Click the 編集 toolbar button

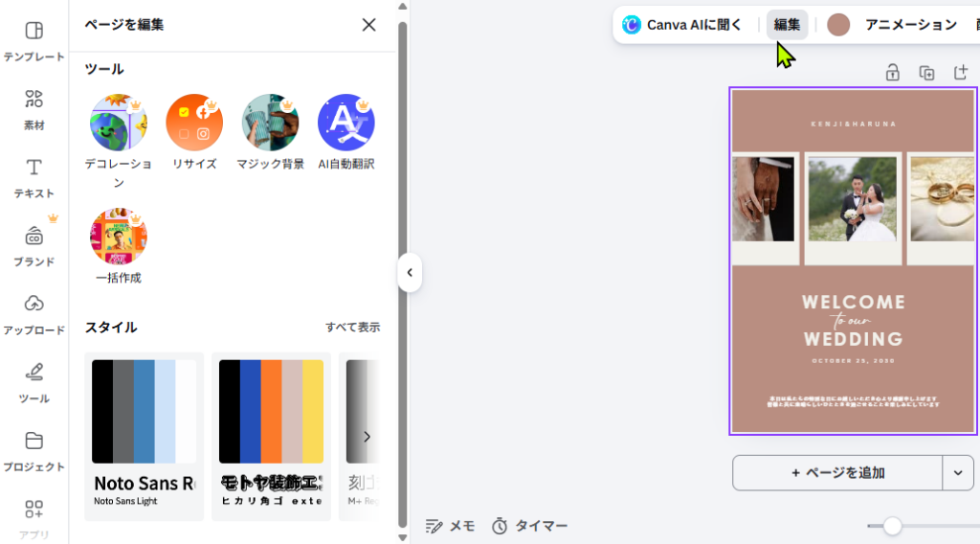pyautogui.click(x=787, y=24)
